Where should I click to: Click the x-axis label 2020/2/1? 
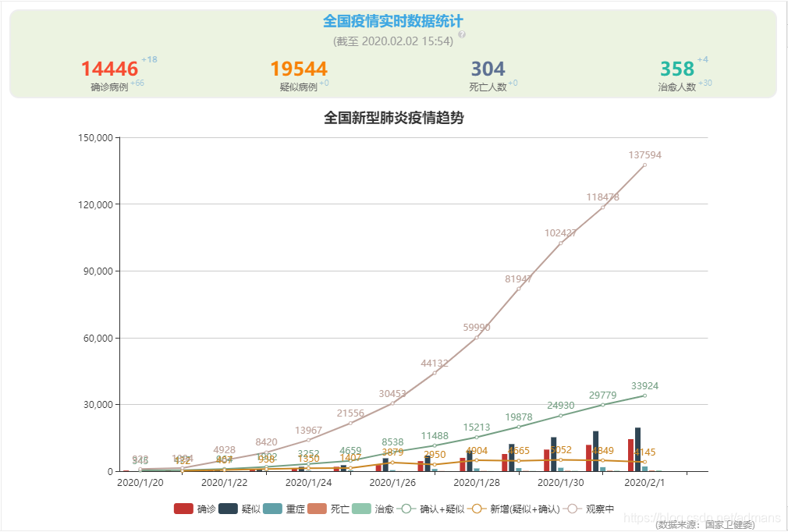coord(644,482)
